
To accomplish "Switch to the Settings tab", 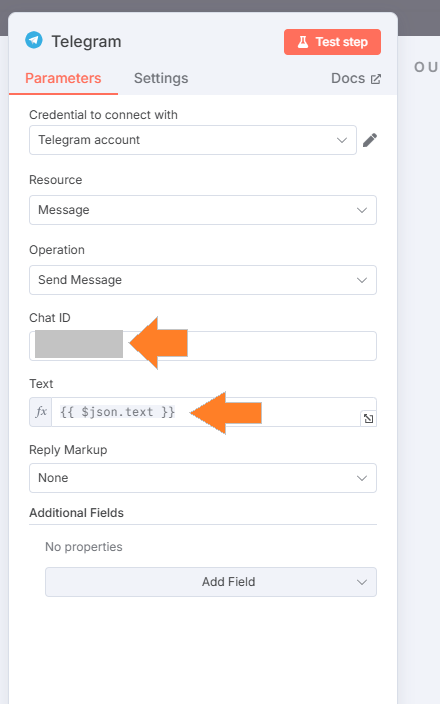I will pyautogui.click(x=161, y=78).
